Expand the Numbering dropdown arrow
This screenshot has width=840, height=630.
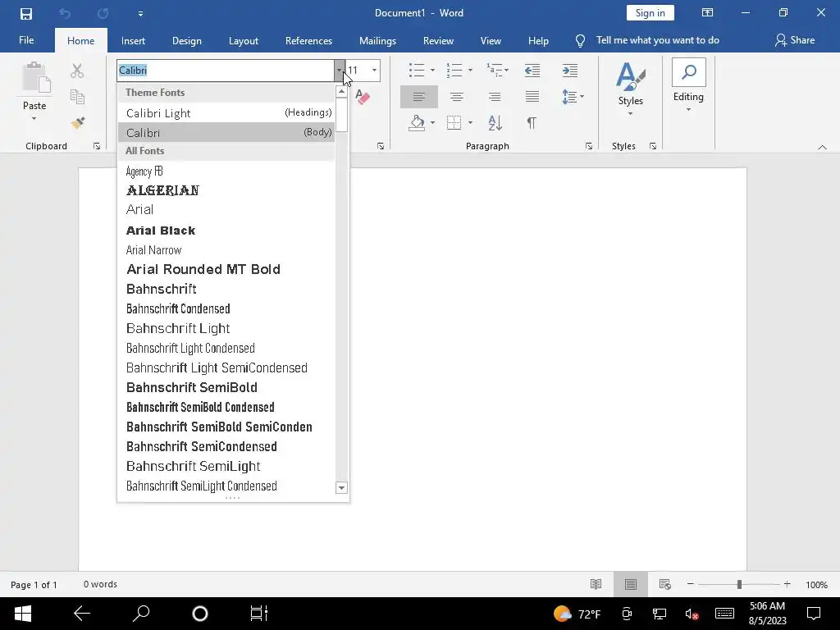click(470, 71)
